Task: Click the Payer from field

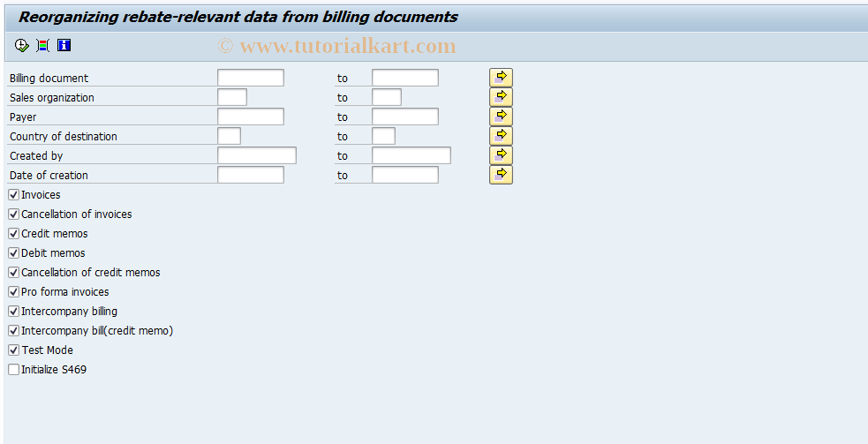Action: click(x=251, y=117)
